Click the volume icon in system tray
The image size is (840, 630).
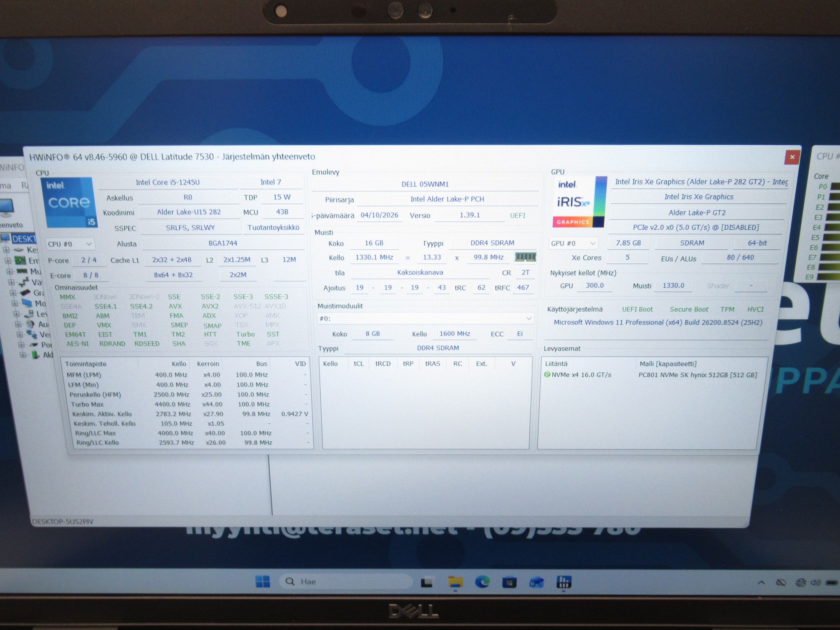815,582
